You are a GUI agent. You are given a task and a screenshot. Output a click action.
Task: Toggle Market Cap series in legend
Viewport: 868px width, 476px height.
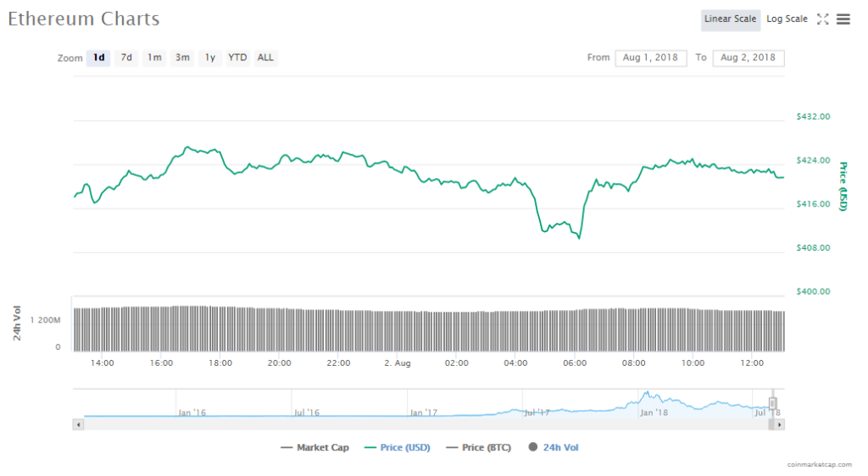[314, 447]
